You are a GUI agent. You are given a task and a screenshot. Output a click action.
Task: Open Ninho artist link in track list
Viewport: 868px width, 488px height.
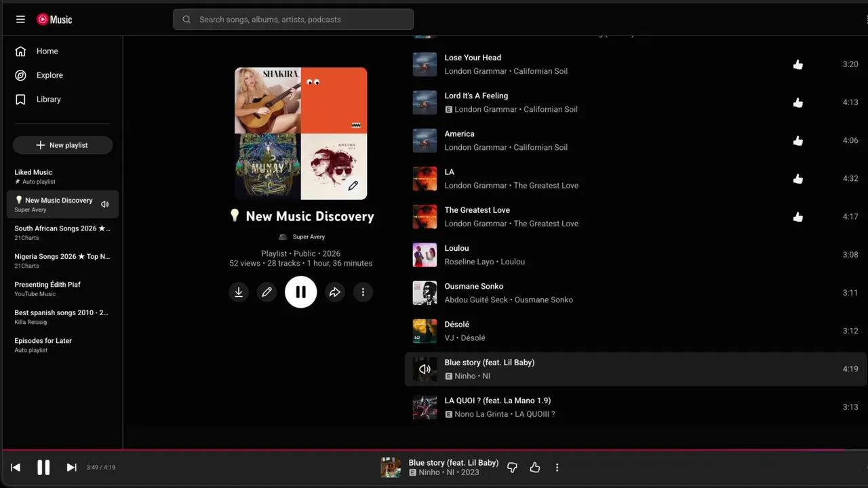click(465, 376)
